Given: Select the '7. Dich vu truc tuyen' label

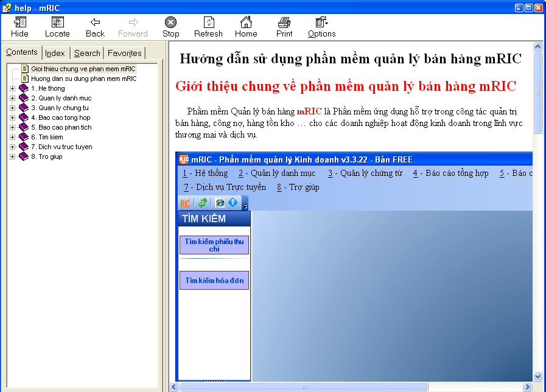Looking at the screenshot, I should tap(61, 147).
